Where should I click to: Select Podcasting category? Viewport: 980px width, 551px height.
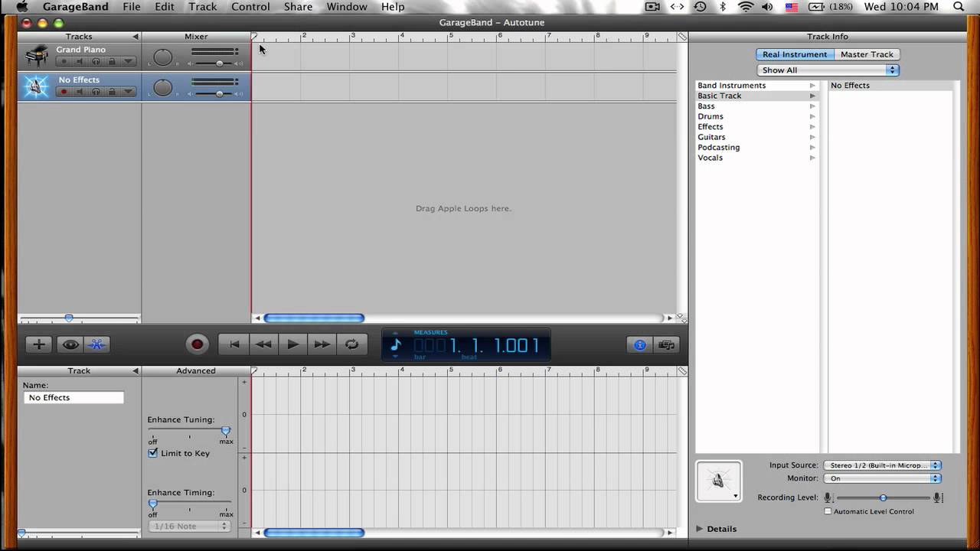[x=756, y=148]
